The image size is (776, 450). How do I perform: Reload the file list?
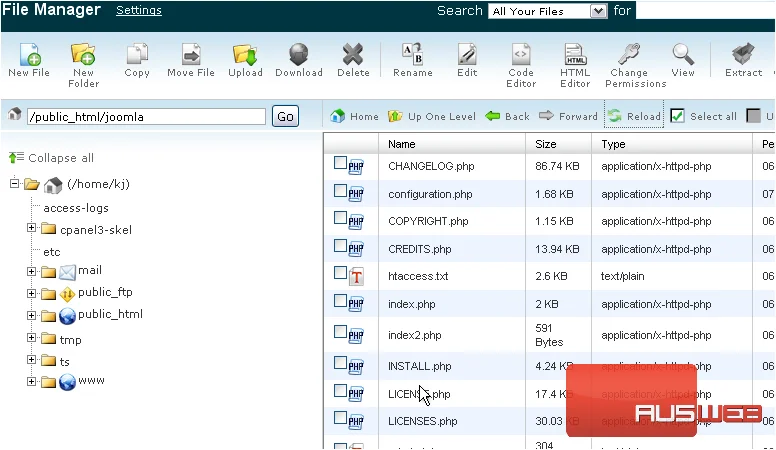coord(634,116)
